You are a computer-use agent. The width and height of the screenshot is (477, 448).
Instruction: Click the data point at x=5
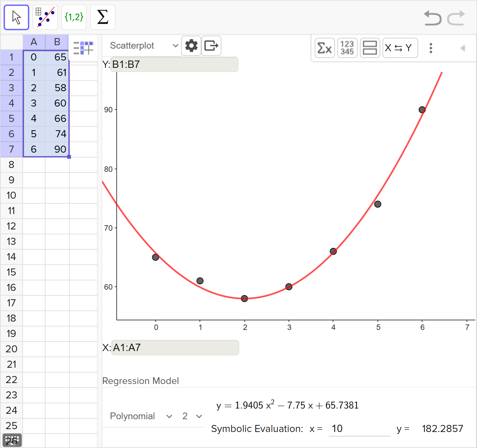378,204
